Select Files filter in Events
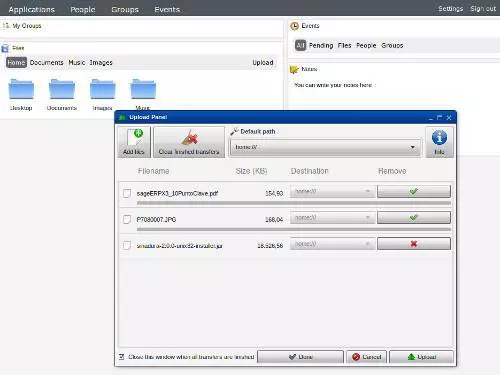Screen dimensions: 500x375 pos(344,45)
